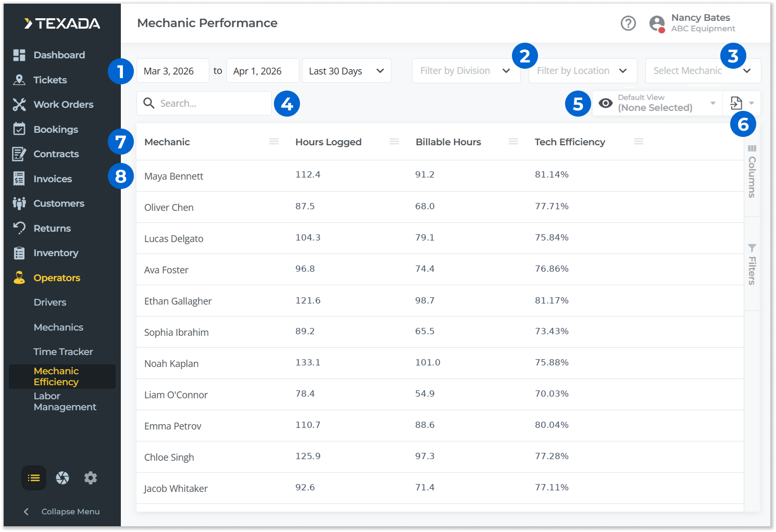Open the Nancy Bates user profile avatar
776x532 pixels.
[657, 23]
